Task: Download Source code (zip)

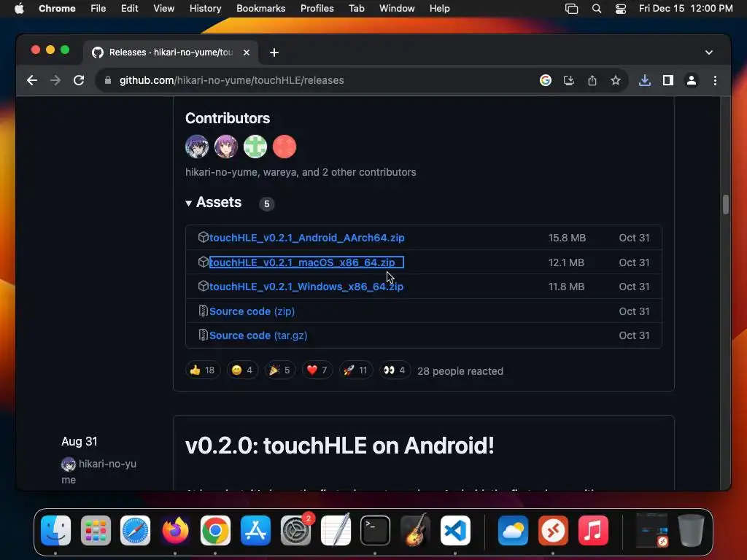Action: 252,311
